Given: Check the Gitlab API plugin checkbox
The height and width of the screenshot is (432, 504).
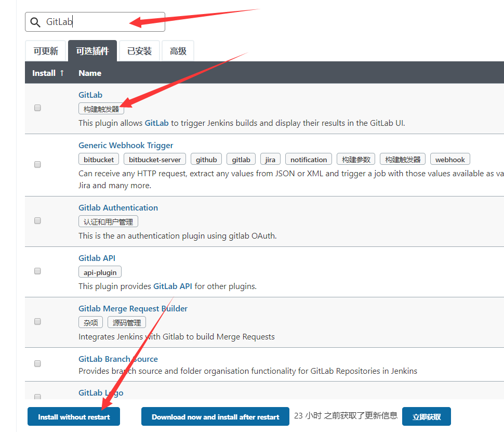Looking at the screenshot, I should click(37, 271).
